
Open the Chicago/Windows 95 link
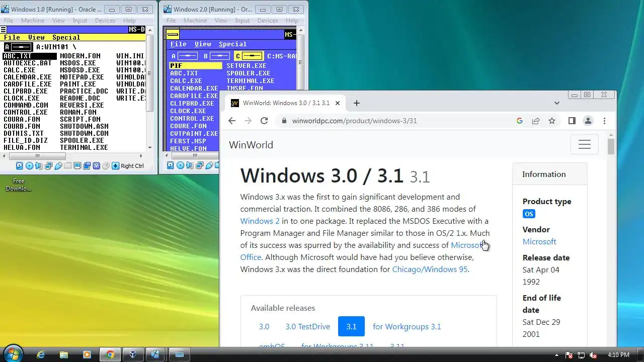click(430, 269)
